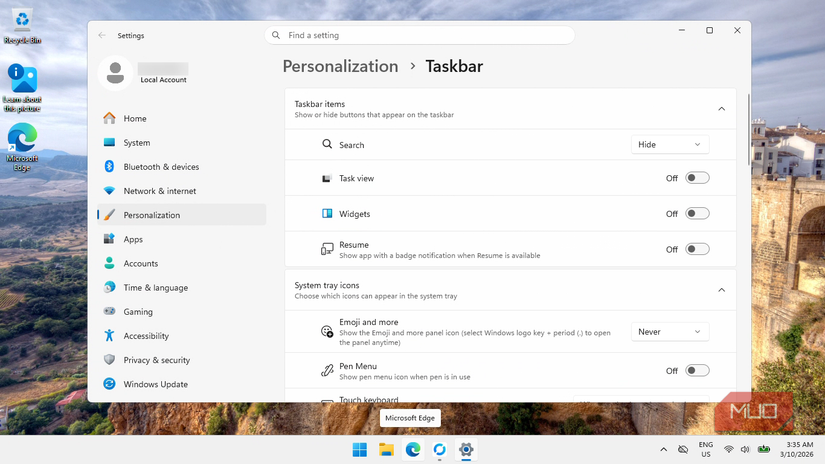This screenshot has height=464, width=825.
Task: Click the battery tray icon
Action: 764,450
